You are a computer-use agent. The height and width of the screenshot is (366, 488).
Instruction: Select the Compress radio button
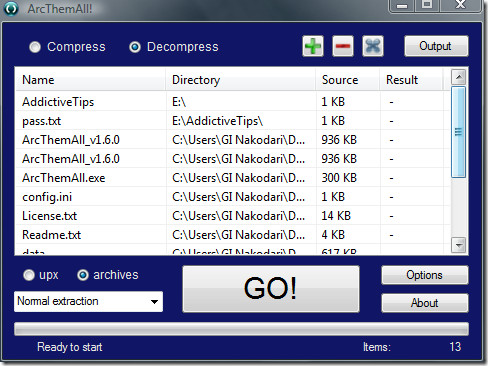35,47
